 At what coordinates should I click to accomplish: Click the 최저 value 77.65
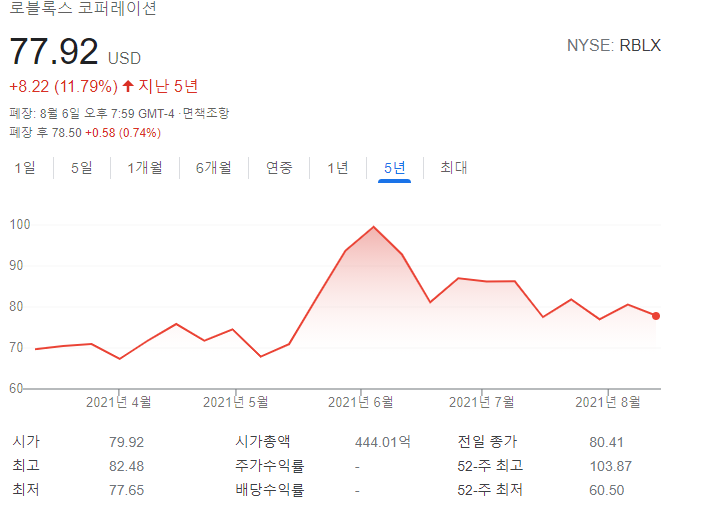point(126,490)
